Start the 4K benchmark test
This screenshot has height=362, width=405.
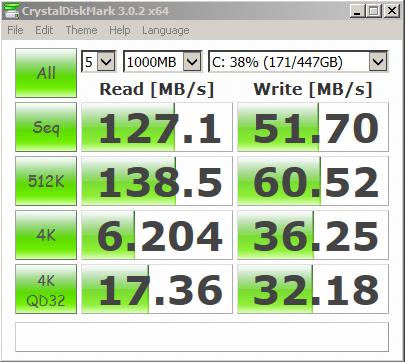pyautogui.click(x=46, y=235)
